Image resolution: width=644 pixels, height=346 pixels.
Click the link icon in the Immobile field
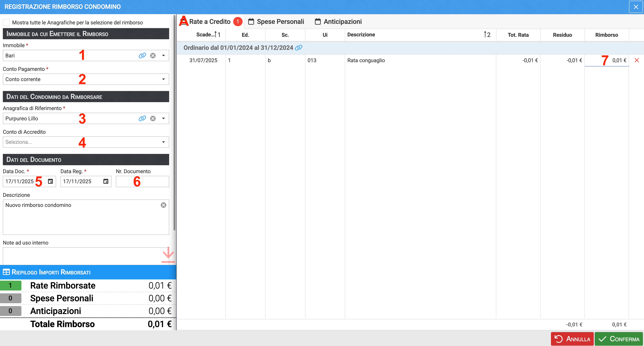click(142, 55)
